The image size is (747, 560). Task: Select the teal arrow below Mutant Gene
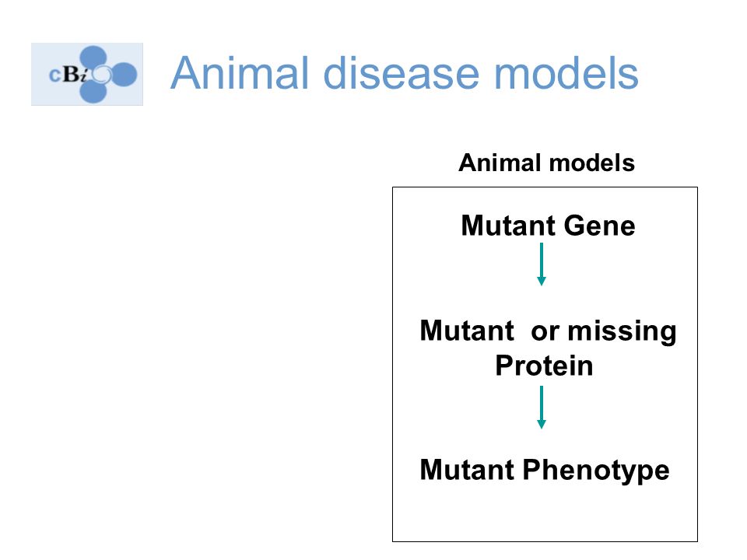click(x=542, y=264)
